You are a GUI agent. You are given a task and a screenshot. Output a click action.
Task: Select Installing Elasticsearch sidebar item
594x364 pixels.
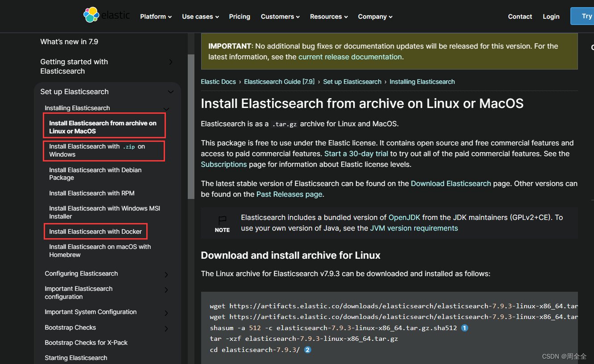click(77, 108)
